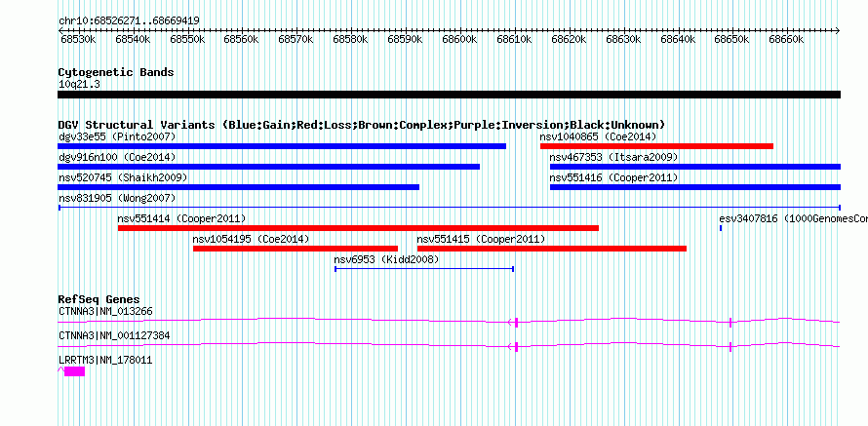Click the 10q21.3 band label
The height and width of the screenshot is (426, 868).
[x=79, y=85]
